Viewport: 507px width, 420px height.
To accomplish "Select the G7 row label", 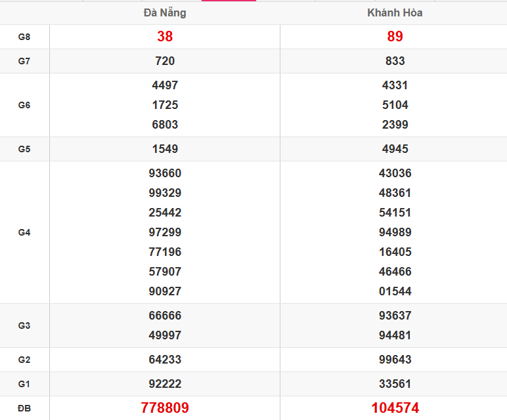I will click(x=24, y=61).
